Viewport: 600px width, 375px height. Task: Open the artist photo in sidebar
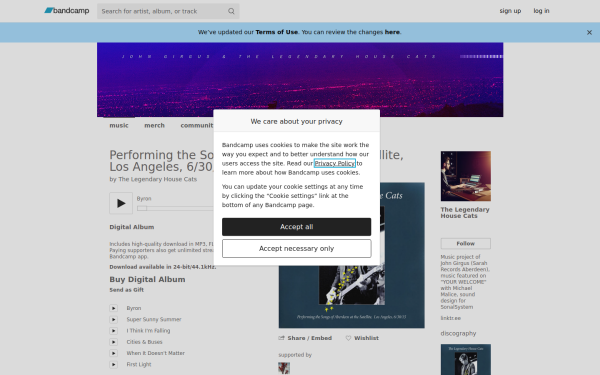466,176
